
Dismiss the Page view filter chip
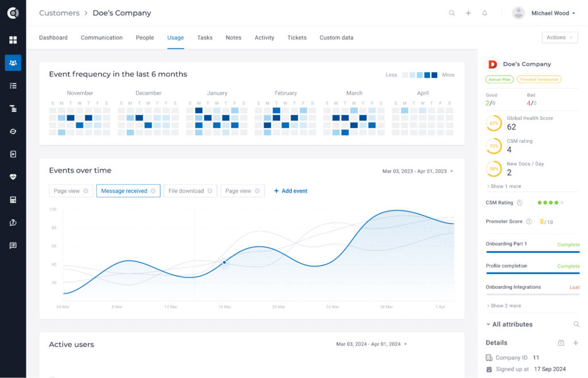point(258,190)
